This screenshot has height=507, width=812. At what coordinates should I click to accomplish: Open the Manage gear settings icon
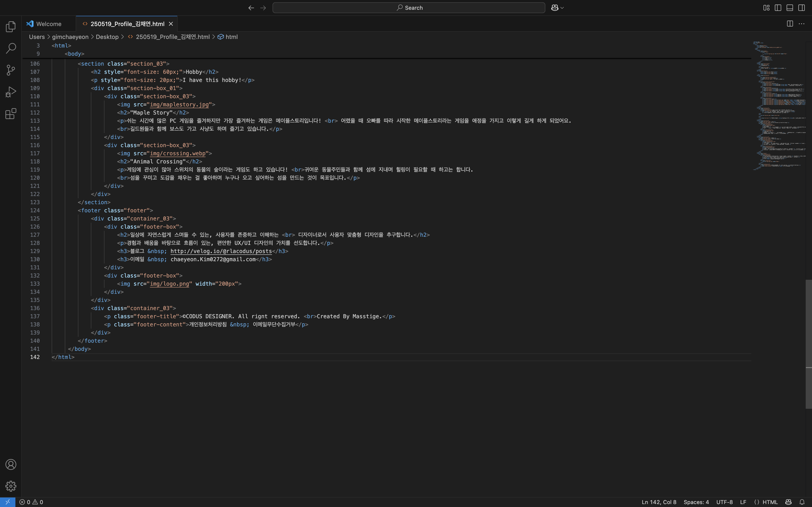11,486
